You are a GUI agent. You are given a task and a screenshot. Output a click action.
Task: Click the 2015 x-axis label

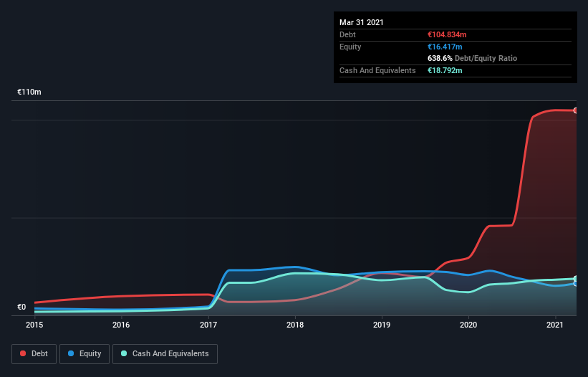34,325
